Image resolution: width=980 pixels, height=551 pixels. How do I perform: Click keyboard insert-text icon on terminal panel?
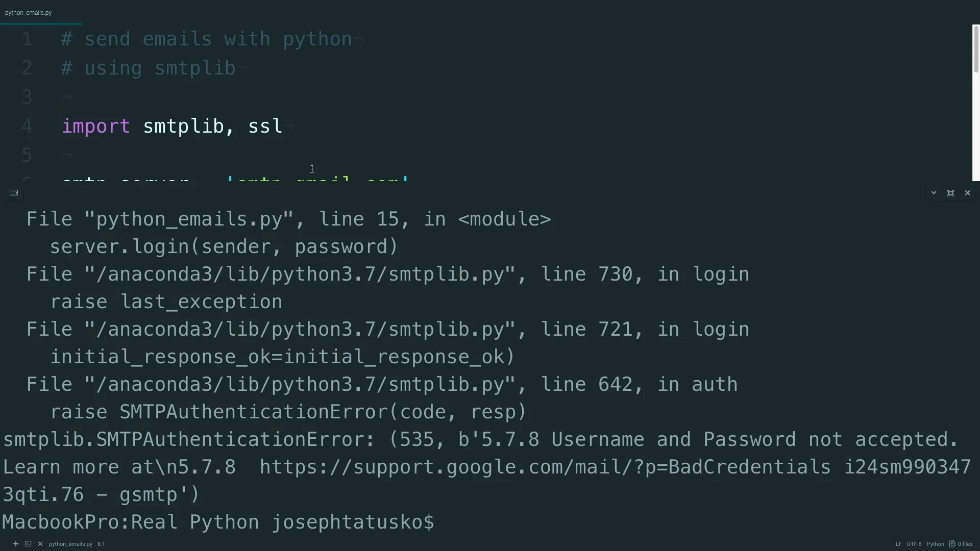[14, 193]
